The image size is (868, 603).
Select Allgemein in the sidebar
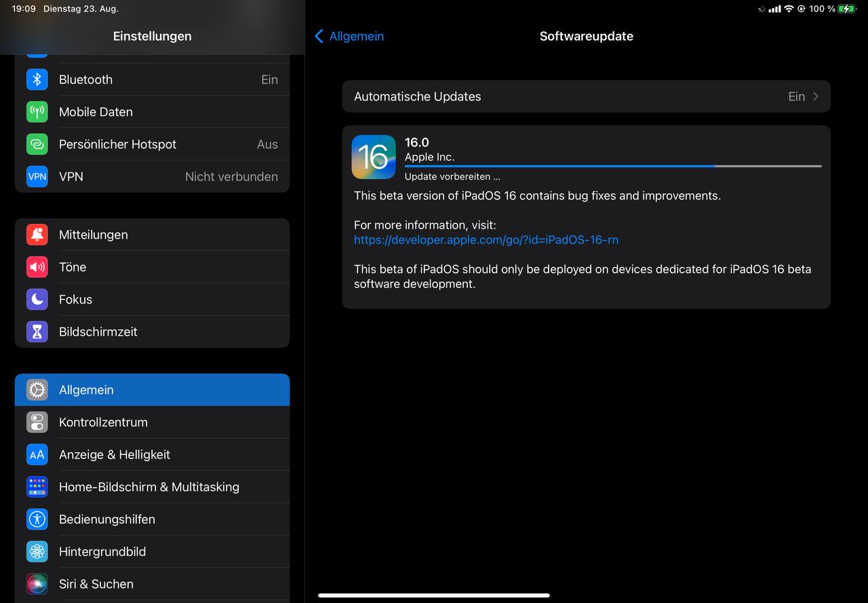pyautogui.click(x=152, y=390)
